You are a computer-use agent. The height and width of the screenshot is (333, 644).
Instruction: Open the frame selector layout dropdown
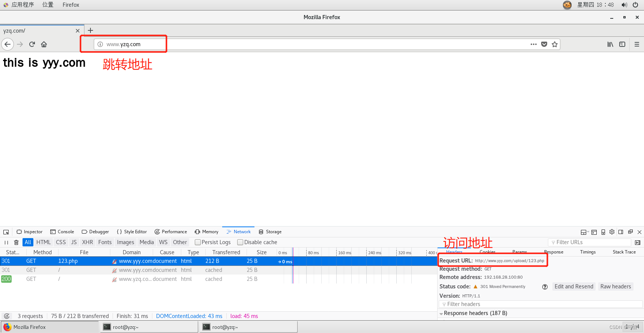tap(585, 232)
